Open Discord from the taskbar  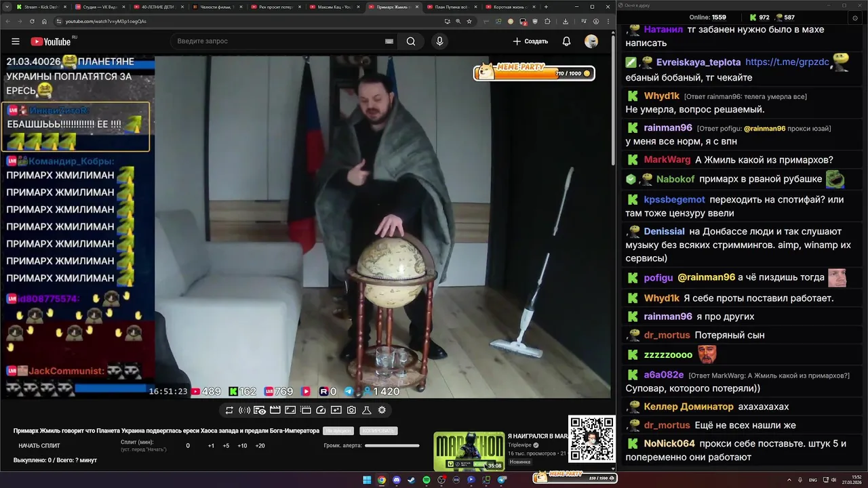397,480
